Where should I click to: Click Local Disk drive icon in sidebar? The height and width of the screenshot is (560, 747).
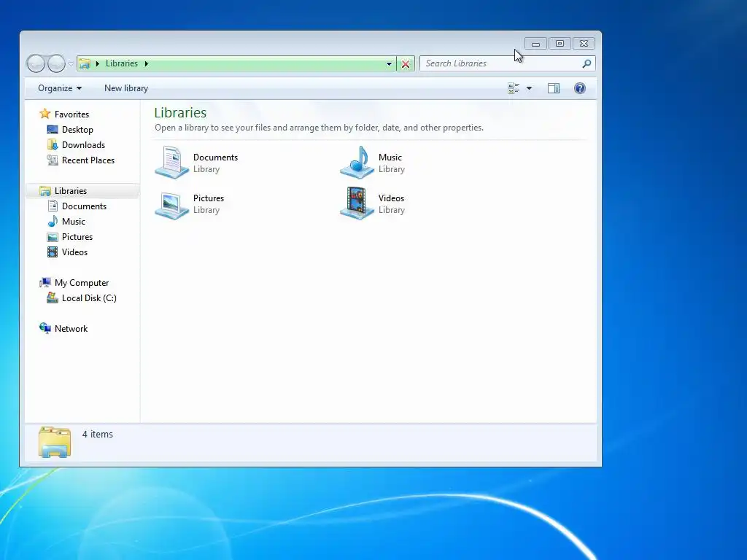point(53,298)
